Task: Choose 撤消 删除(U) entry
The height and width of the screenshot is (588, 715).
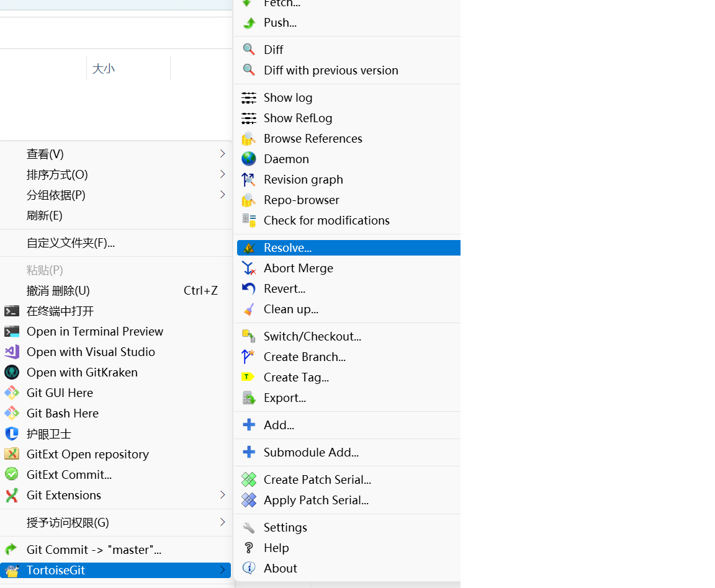Action: pos(116,291)
